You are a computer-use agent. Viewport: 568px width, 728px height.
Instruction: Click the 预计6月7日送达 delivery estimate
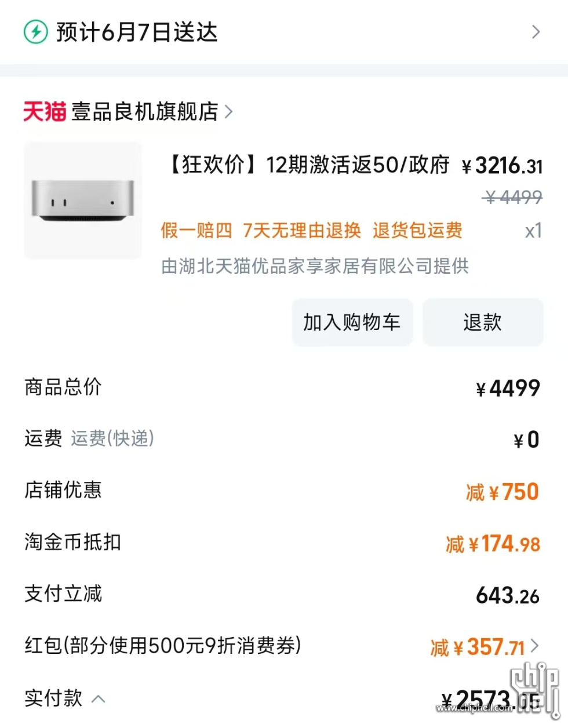point(137,32)
